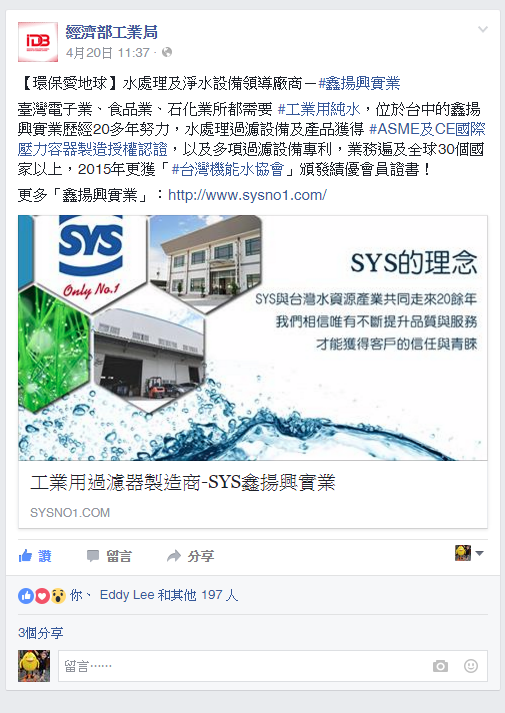Open the SYS banner image preview
Viewport: 505px width, 713px height.
click(253, 338)
